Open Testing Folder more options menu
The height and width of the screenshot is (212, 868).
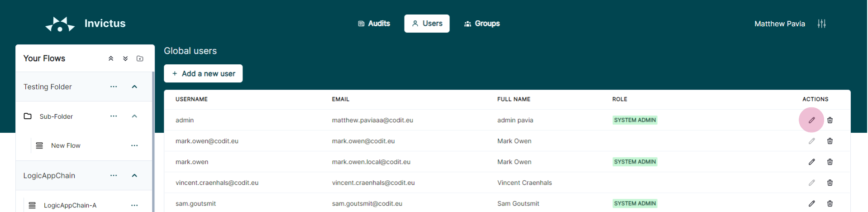[x=114, y=87]
